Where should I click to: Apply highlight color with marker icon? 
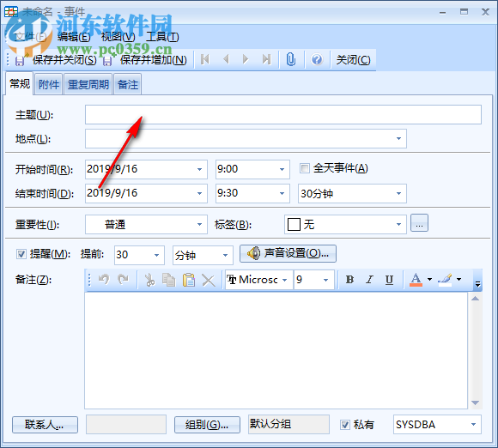pyautogui.click(x=445, y=280)
